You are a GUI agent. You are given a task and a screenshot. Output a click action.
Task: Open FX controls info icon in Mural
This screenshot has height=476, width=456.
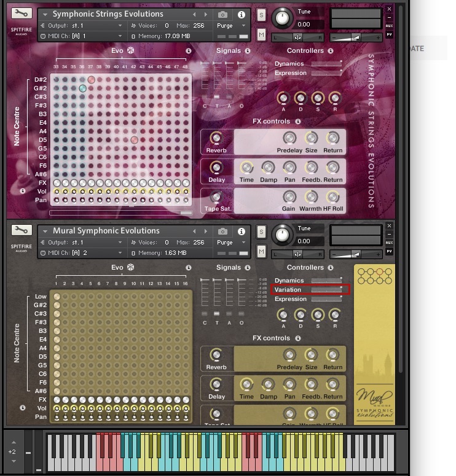click(x=298, y=338)
